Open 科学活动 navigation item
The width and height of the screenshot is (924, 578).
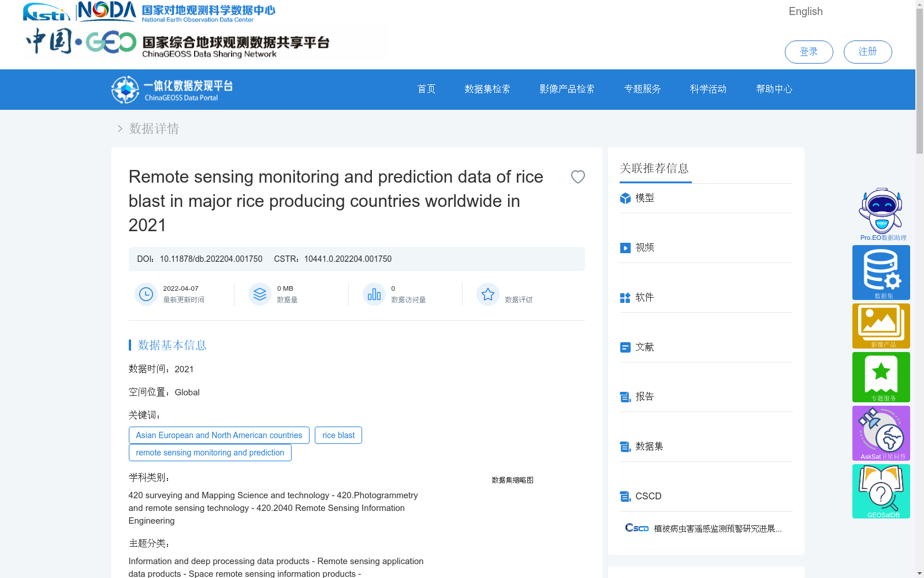[708, 89]
